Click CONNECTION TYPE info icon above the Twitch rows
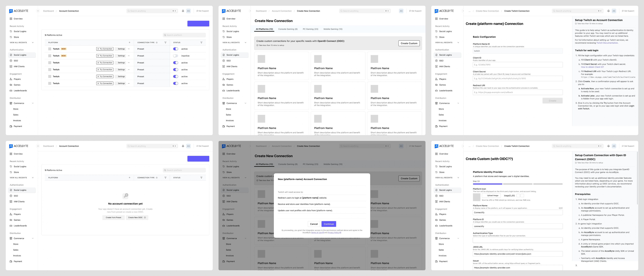This screenshot has width=644, height=276. click(157, 42)
